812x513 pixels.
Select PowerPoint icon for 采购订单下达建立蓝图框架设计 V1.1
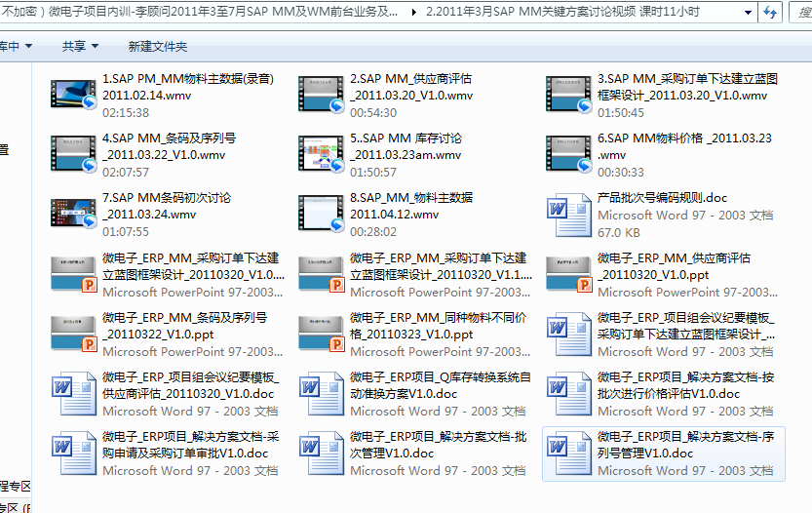click(321, 274)
